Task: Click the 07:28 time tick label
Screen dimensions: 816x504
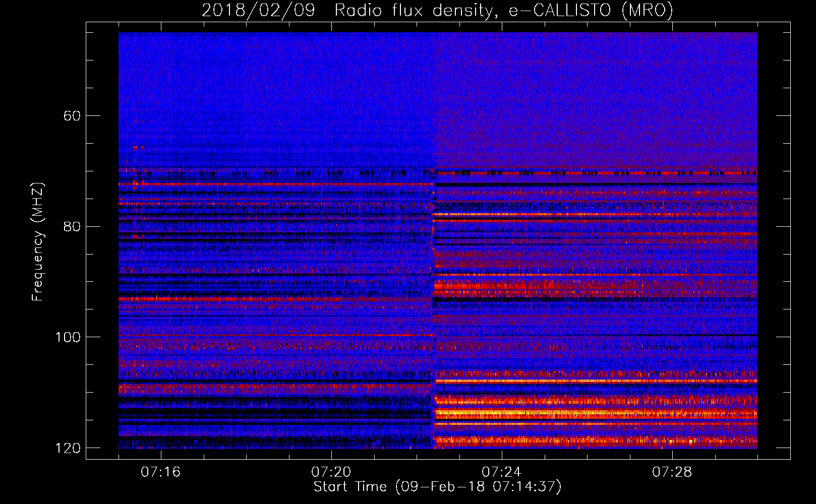Action: 672,472
